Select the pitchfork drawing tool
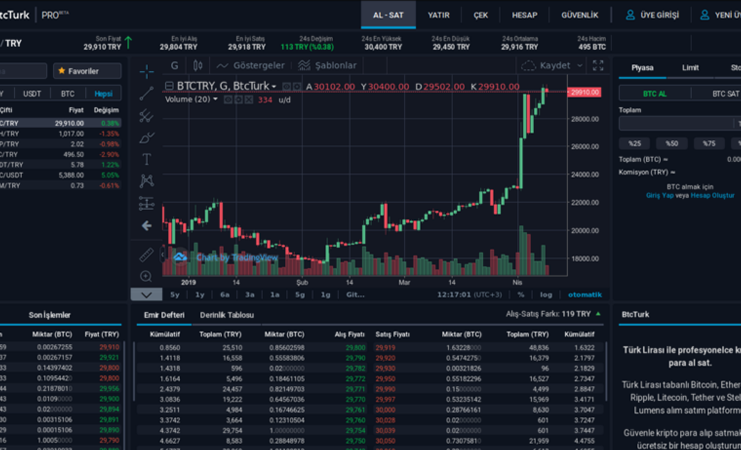Image resolution: width=741 pixels, height=450 pixels. [x=146, y=116]
